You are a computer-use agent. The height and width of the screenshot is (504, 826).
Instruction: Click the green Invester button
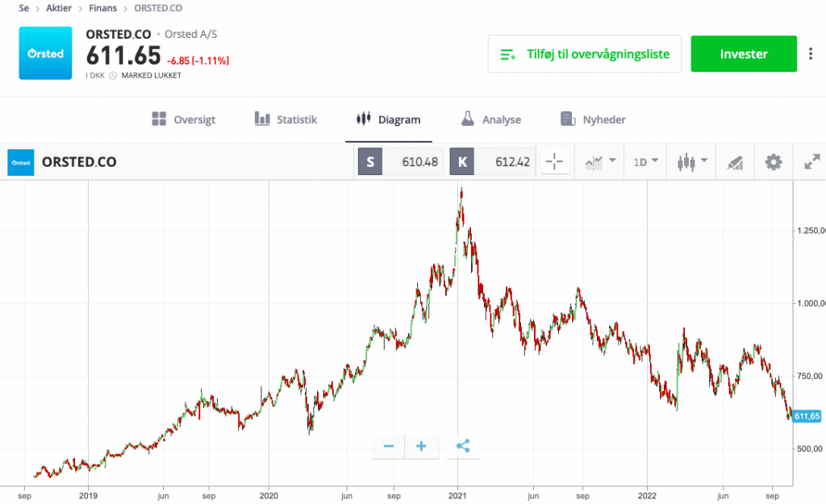click(744, 54)
